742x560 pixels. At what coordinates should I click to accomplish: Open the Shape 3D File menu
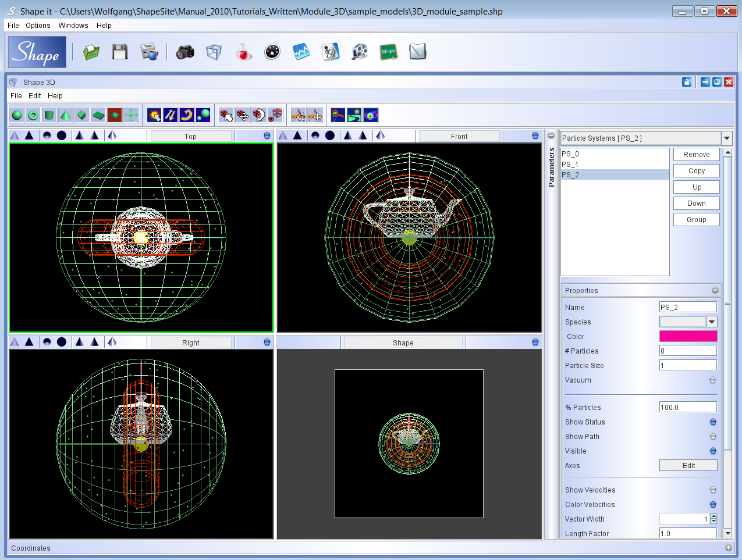tap(16, 96)
